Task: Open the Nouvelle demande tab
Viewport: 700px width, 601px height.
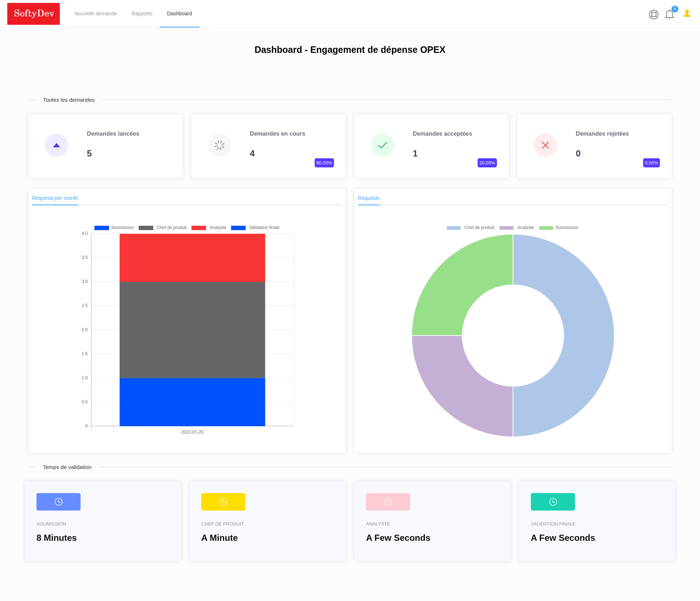Action: point(96,13)
